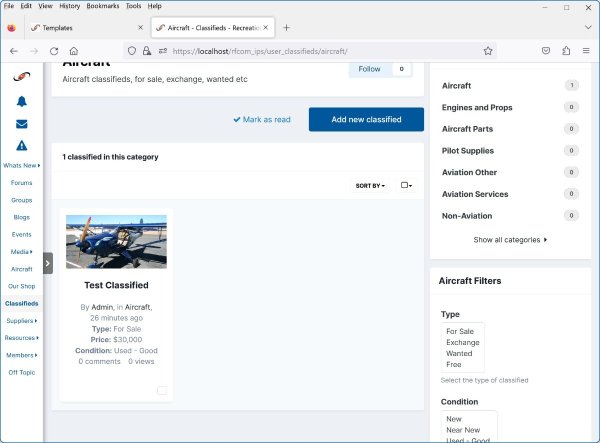
Task: Tick the Test Classified selection checkbox
Action: point(162,390)
